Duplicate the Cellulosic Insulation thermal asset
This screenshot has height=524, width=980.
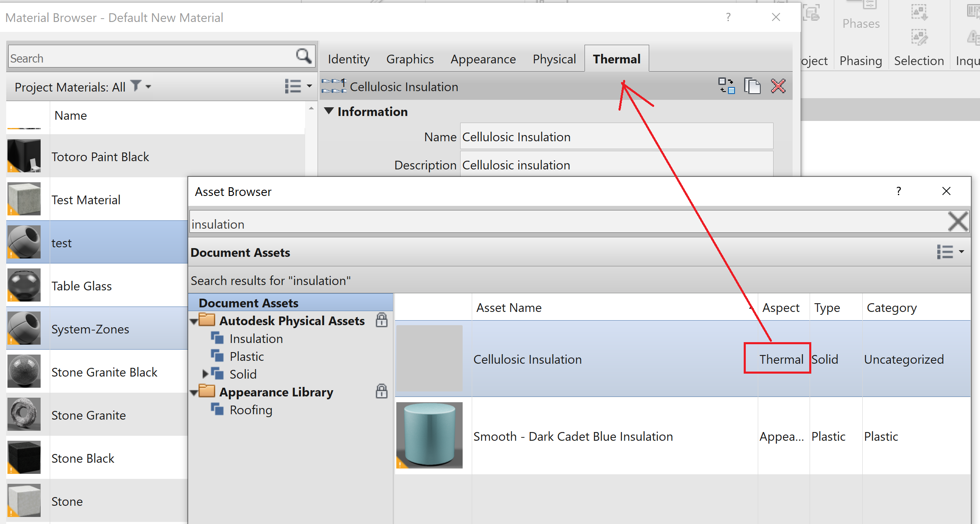[x=752, y=86]
